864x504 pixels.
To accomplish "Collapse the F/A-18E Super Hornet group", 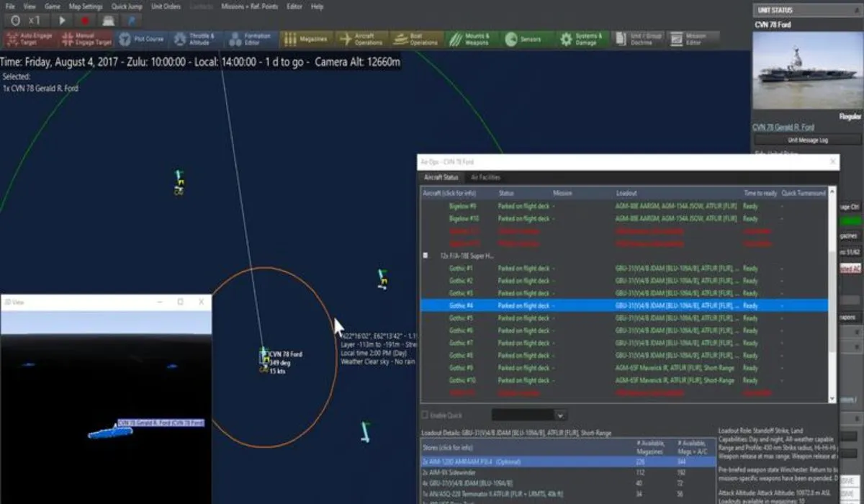I will (x=425, y=256).
